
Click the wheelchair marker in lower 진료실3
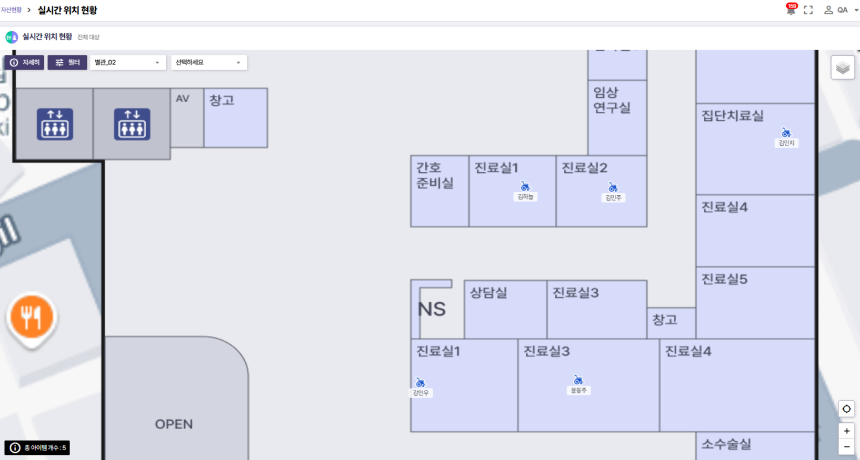click(x=578, y=379)
